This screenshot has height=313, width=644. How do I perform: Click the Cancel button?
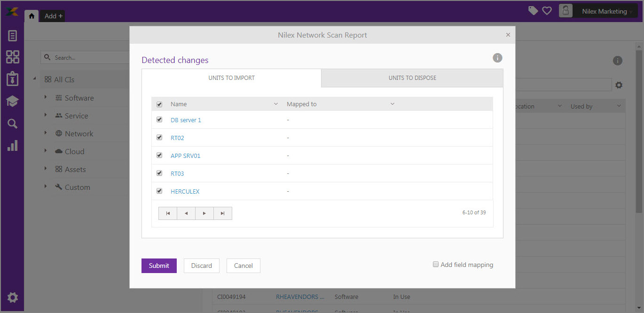coord(243,266)
